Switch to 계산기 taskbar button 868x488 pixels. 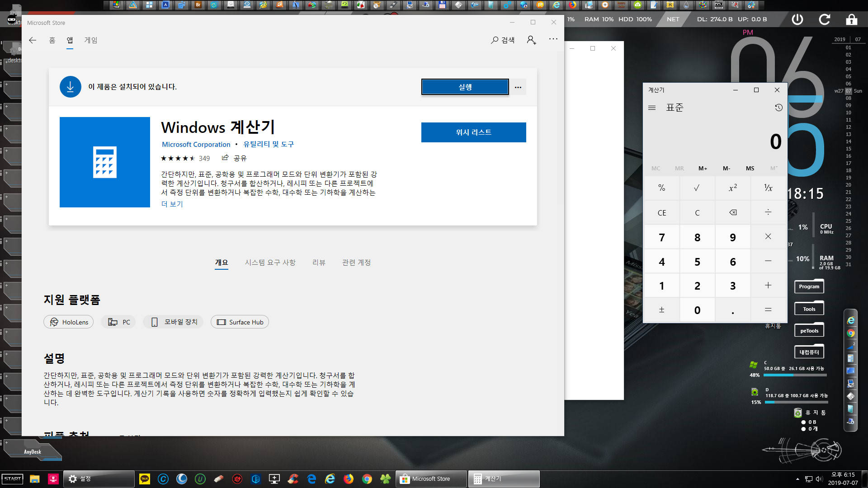point(504,479)
